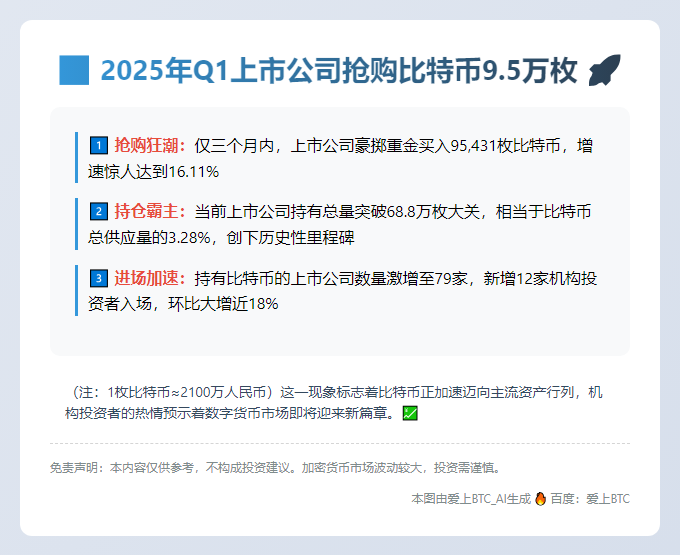Click the line '当前上市公司持有总量突破68.8万枚大关'
Viewport: 680px width, 555px height.
pyautogui.click(x=337, y=212)
